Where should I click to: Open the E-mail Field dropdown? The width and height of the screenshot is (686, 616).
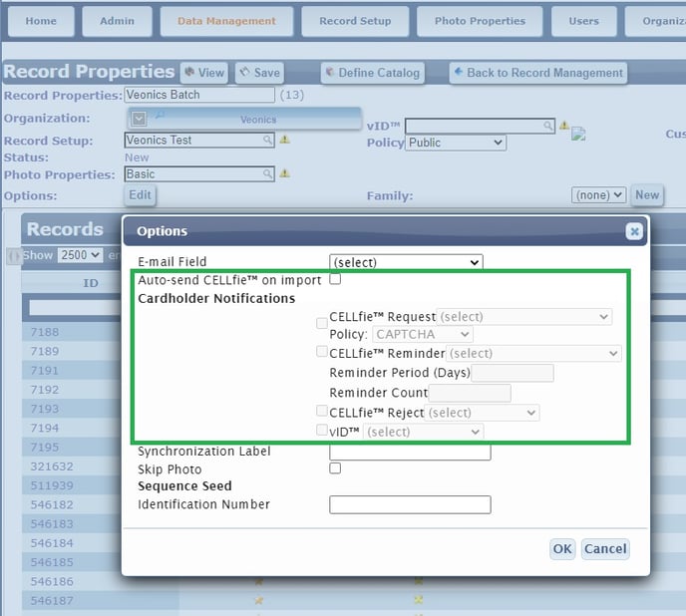406,262
